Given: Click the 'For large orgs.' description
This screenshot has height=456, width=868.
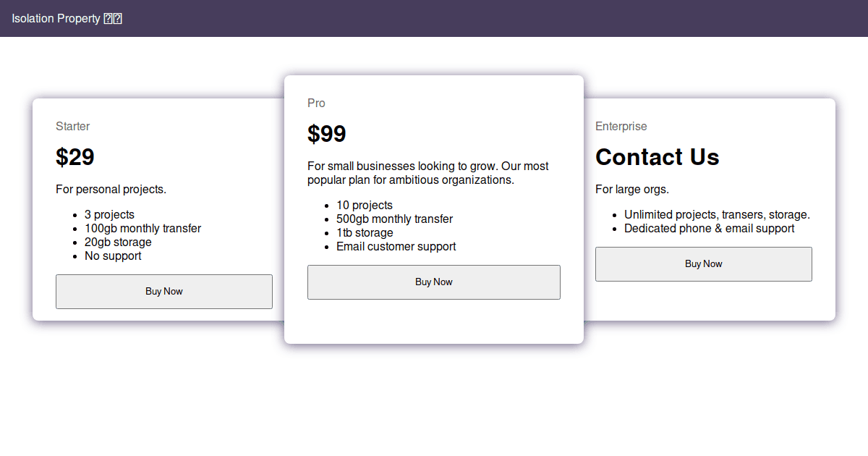Looking at the screenshot, I should 632,190.
